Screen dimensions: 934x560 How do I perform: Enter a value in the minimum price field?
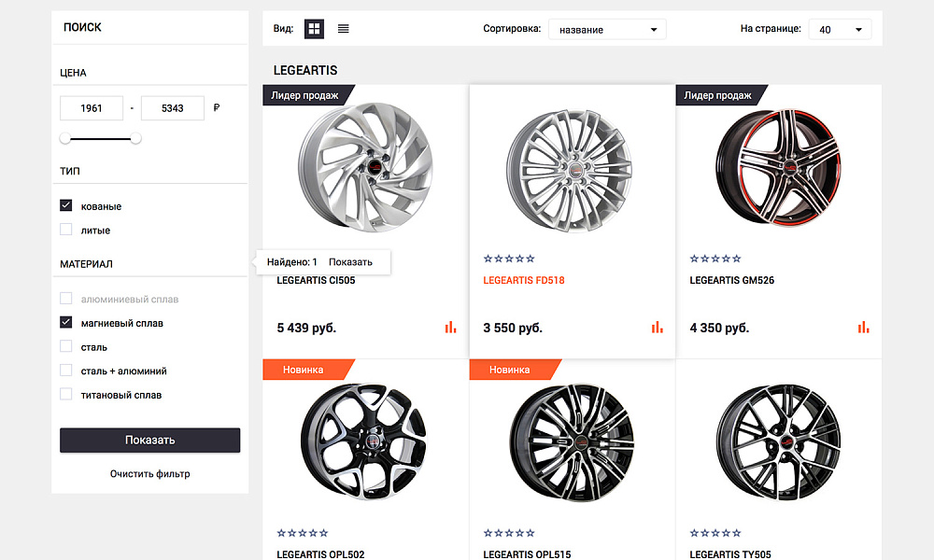91,107
